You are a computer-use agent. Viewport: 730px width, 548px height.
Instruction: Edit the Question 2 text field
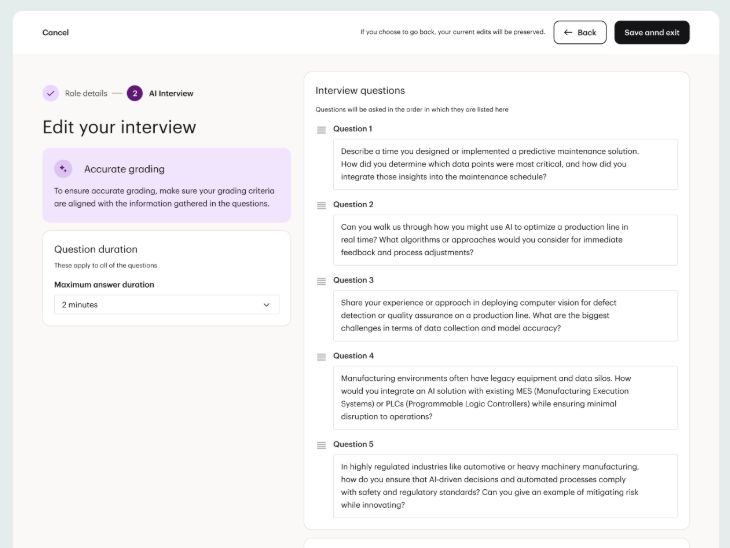coord(505,240)
